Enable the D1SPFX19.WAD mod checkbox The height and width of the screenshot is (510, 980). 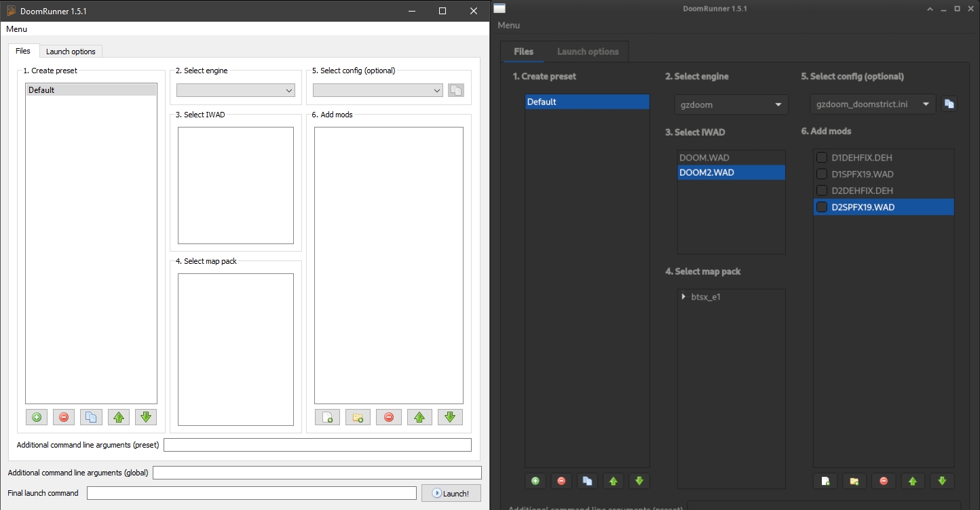point(821,174)
